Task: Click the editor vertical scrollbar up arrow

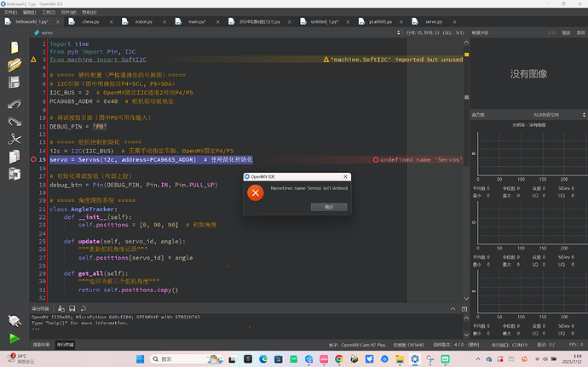Action: 466,43
